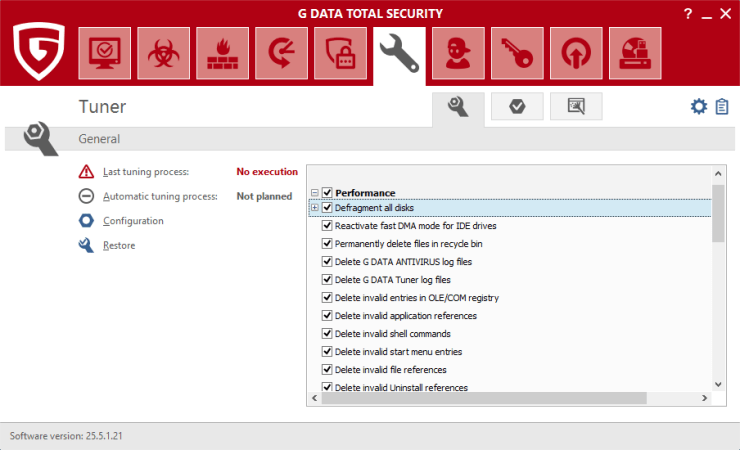Uncheck Delete invalid start menu entries
This screenshot has width=740, height=450.
[x=327, y=351]
